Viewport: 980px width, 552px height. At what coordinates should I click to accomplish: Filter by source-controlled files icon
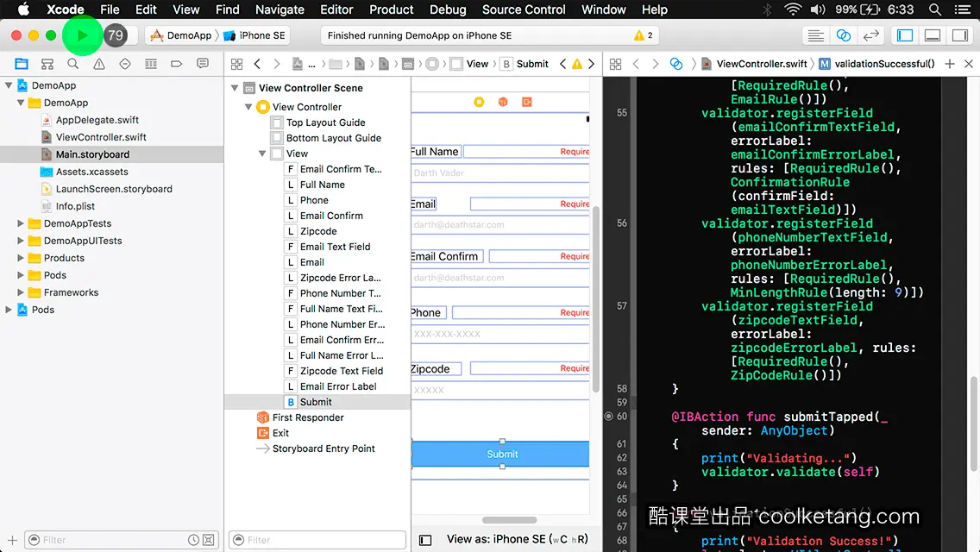(209, 540)
